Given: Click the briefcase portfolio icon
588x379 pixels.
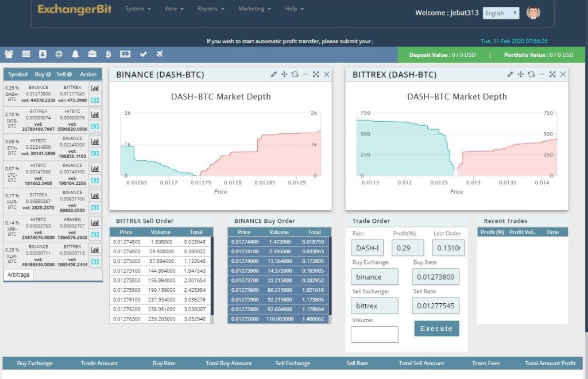Looking at the screenshot, I should 92,54.
